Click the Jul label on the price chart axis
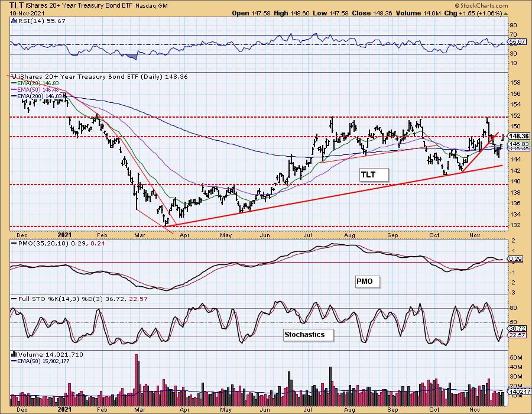Screen dimensions: 532x414 coord(308,235)
